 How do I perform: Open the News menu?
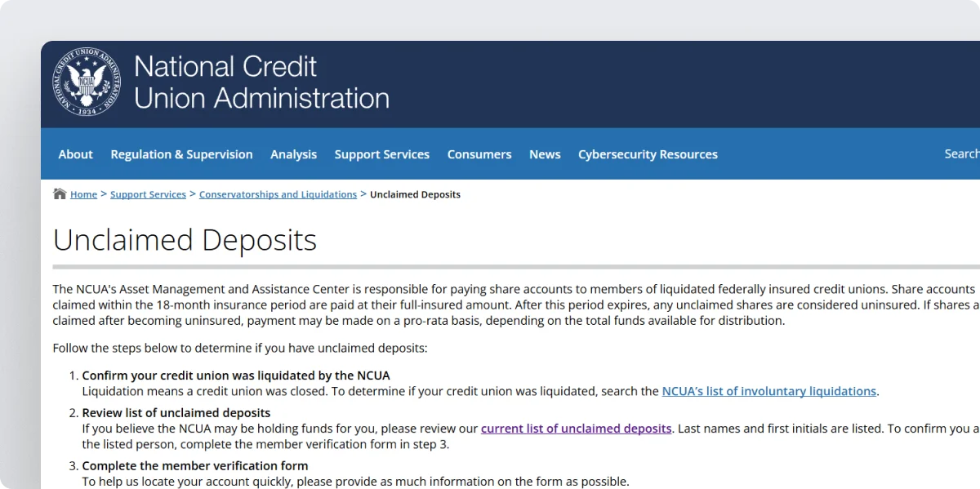[x=544, y=153]
